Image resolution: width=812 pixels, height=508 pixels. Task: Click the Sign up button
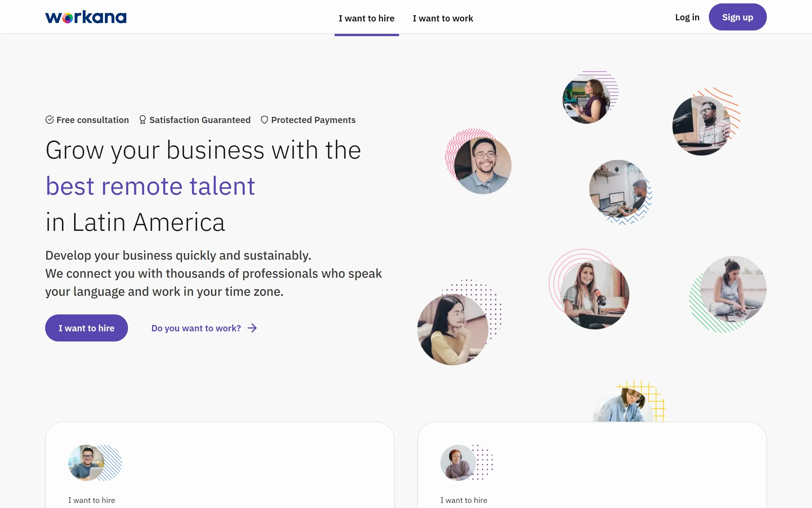(738, 17)
